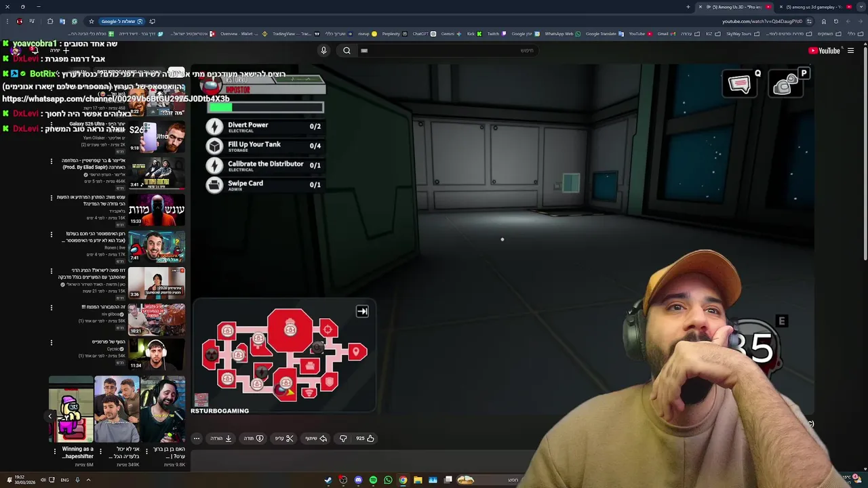Like the video with thumbs-up 925
Screen dimensions: 868x488
click(365, 439)
